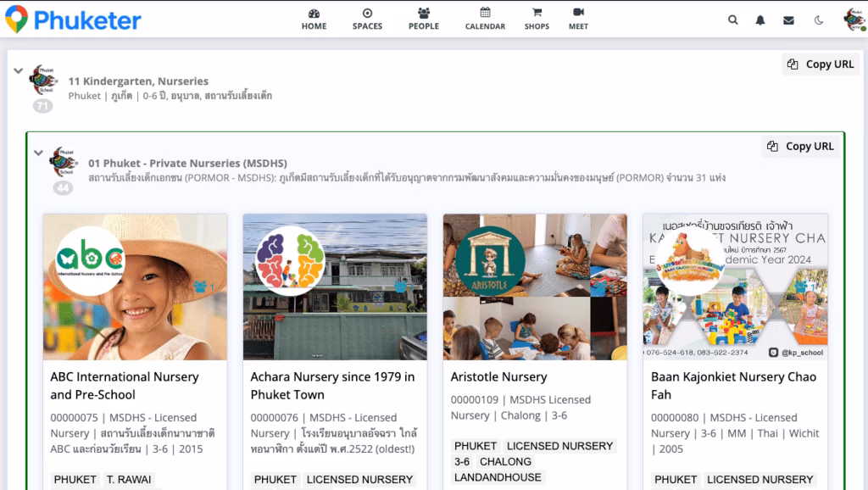Open the 11 Kindergarten, Nurseries title
The width and height of the screenshot is (868, 490).
(x=138, y=81)
